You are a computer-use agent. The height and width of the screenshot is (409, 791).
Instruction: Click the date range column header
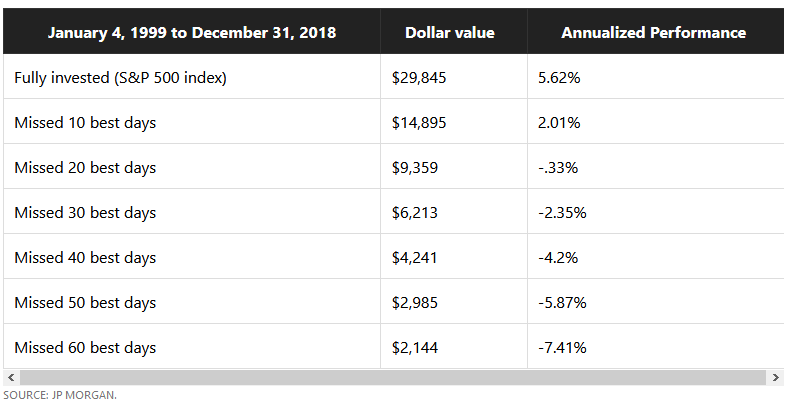pyautogui.click(x=191, y=33)
